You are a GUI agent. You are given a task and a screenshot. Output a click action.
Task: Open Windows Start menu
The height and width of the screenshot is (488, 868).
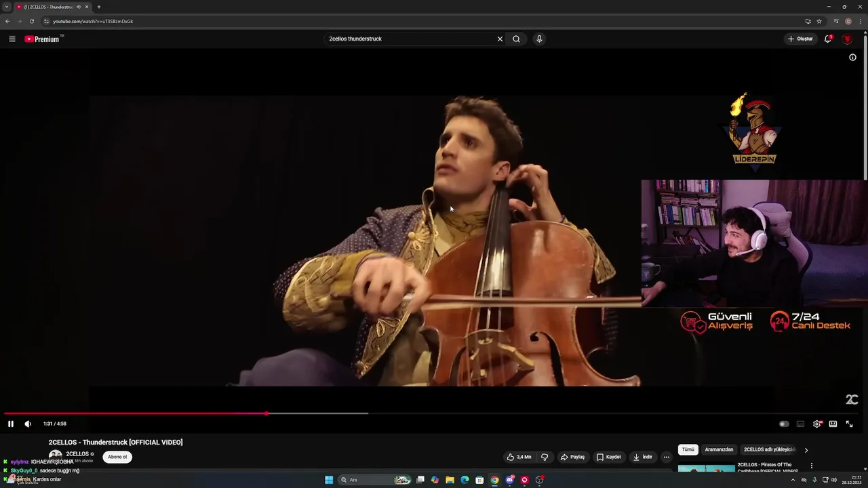[329, 480]
